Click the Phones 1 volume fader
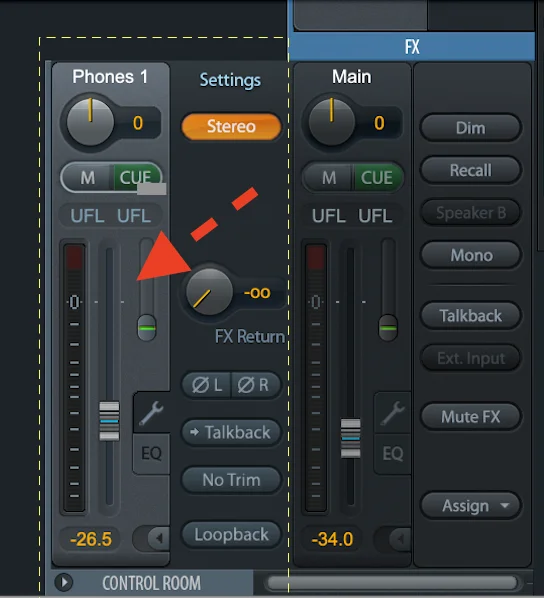The height and width of the screenshot is (598, 544). (109, 421)
